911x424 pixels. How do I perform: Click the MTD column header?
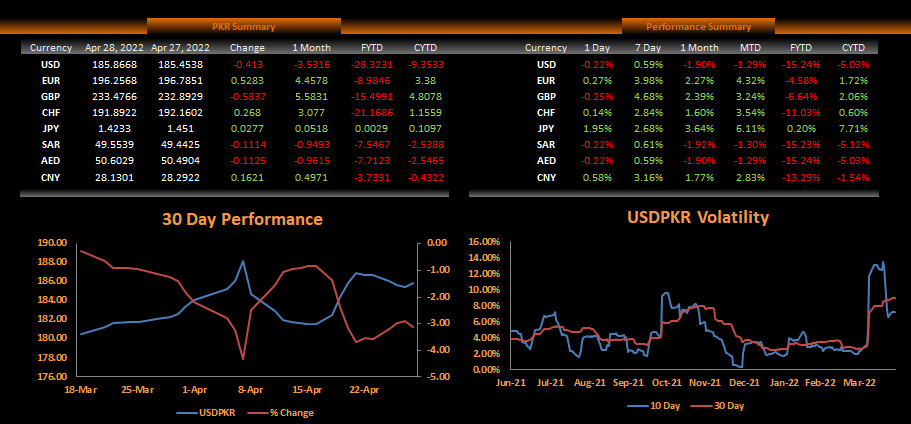750,47
